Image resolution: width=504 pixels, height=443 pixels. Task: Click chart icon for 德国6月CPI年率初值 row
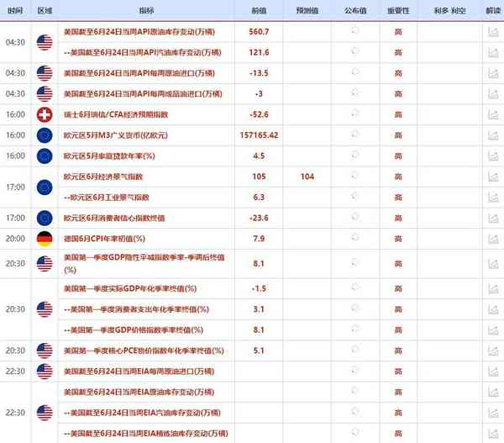click(493, 239)
